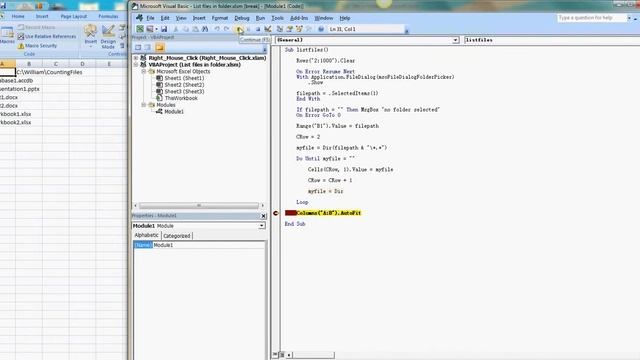The image size is (640, 360).
Task: Click the Copy icon in the VBA toolbar
Action: tap(186, 29)
